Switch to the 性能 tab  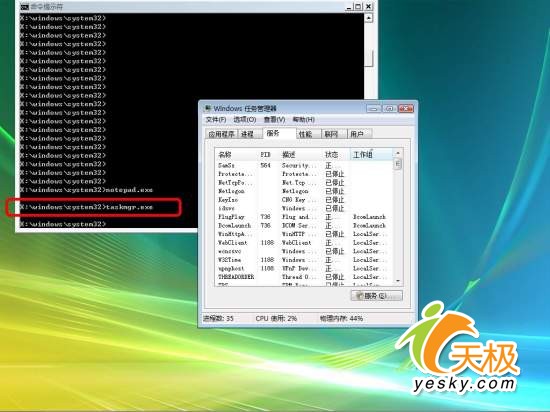(308, 134)
